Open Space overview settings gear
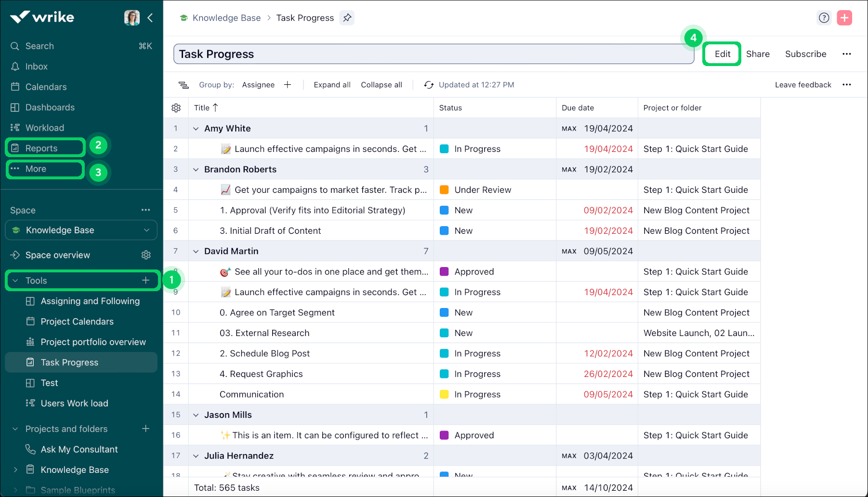The width and height of the screenshot is (868, 497). 146,255
